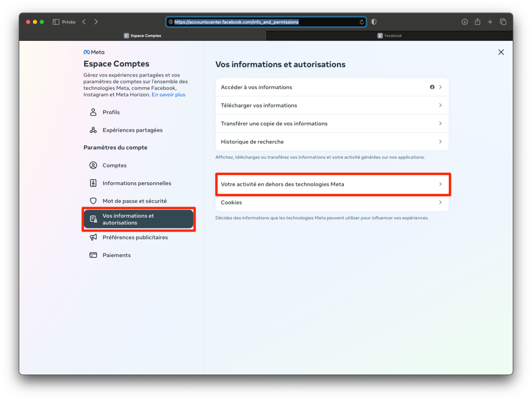Go forward with the browser forward arrow
Screen dimensions: 532x400
96,22
